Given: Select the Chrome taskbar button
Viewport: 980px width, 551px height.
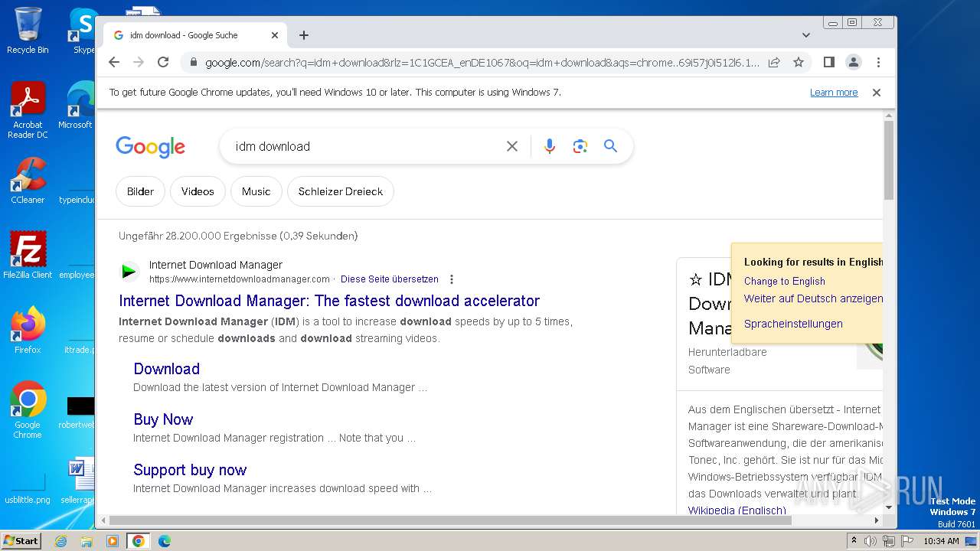Looking at the screenshot, I should coord(138,541).
